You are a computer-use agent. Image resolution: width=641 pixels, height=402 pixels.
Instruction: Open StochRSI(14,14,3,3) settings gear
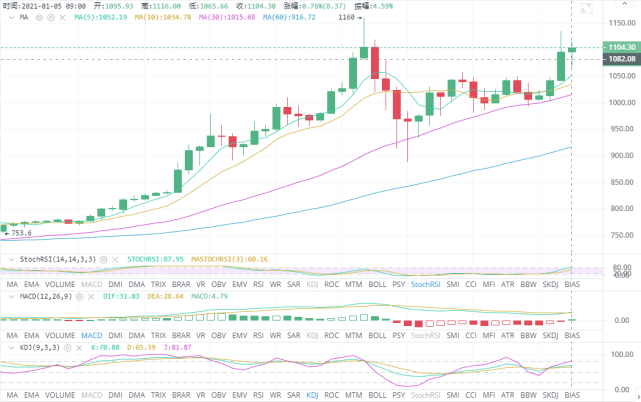(103, 259)
